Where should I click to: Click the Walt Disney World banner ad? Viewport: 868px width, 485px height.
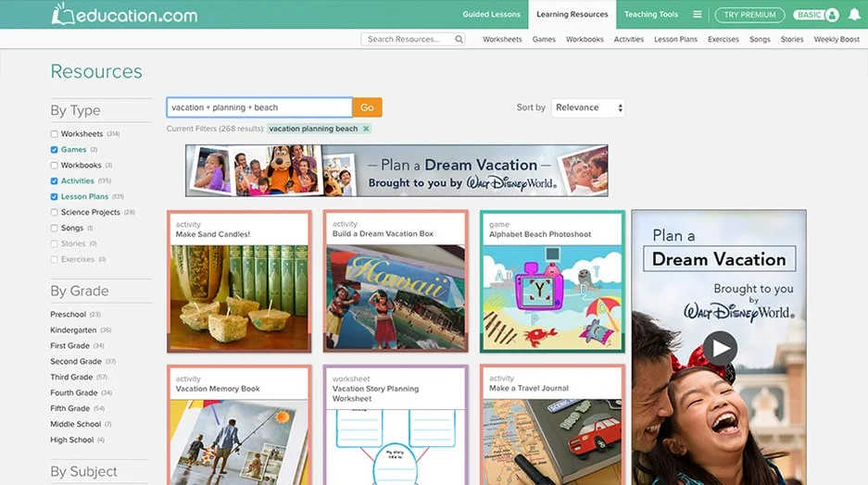click(396, 171)
